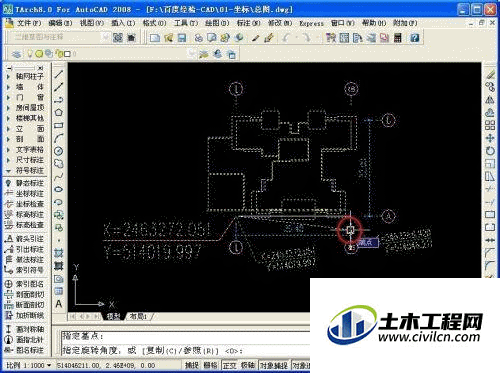Select the Revision Cloud tool
The width and height of the screenshot is (500, 373).
point(59,164)
